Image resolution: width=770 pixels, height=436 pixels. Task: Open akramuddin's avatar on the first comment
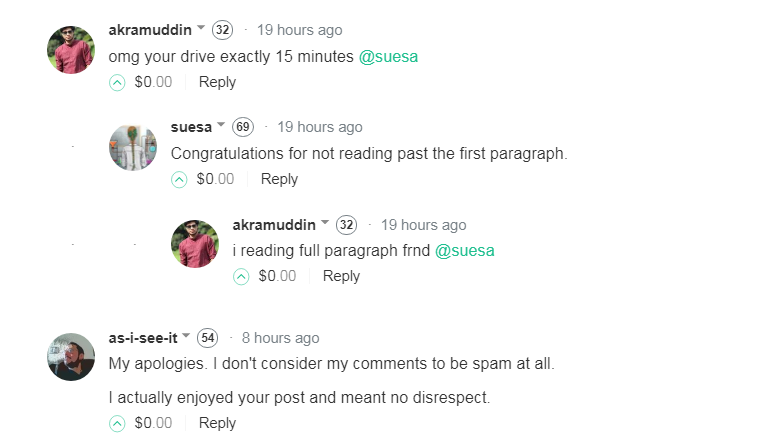(71, 50)
